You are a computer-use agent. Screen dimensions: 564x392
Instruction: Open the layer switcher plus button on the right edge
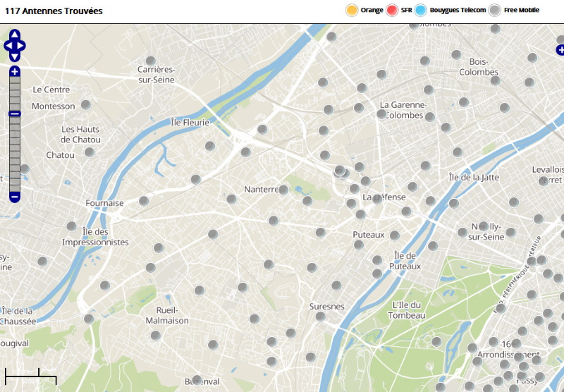click(560, 50)
